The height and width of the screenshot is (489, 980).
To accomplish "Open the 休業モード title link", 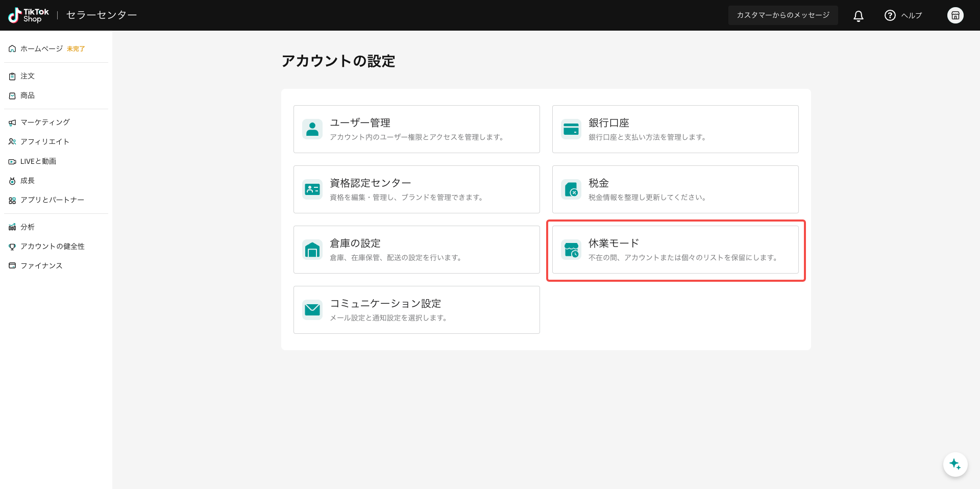I will [614, 243].
